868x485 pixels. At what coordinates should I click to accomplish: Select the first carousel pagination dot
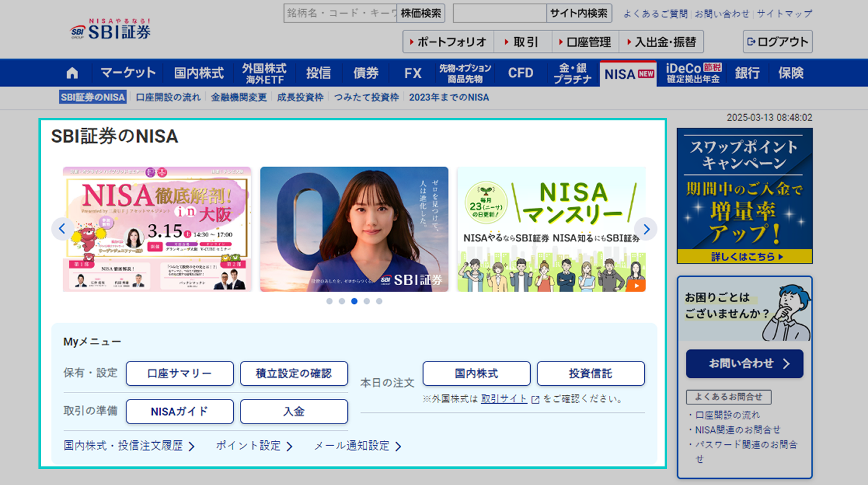329,301
